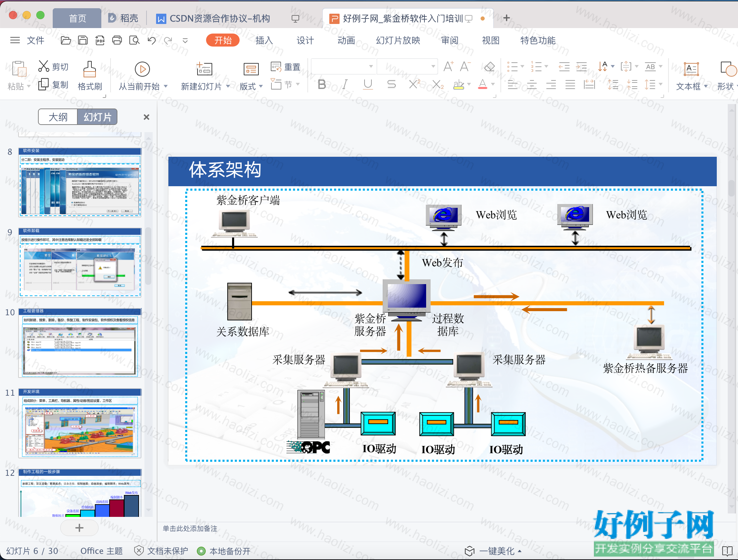Toggle superscript formatting

click(415, 84)
